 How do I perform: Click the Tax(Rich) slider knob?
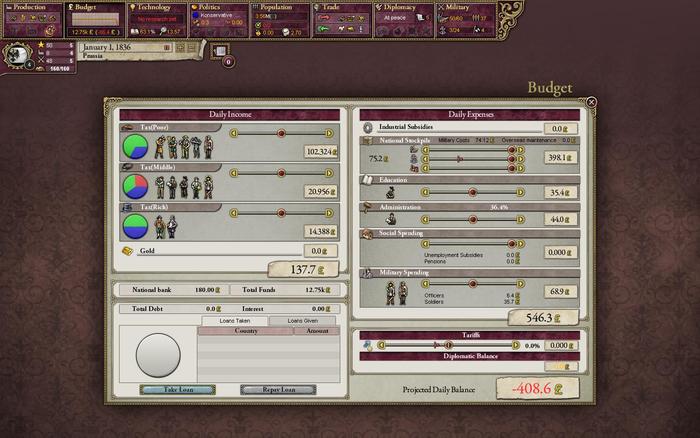281,213
